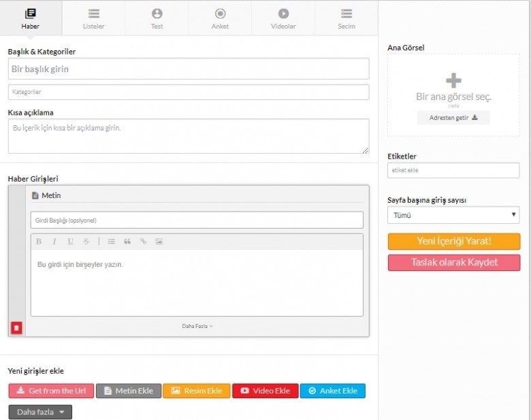Click Taslak olarak Kaydet button
The height and width of the screenshot is (420, 531).
coord(454,263)
